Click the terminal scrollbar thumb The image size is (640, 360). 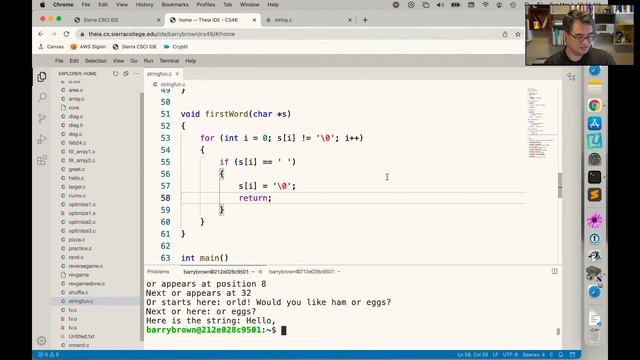[x=558, y=331]
